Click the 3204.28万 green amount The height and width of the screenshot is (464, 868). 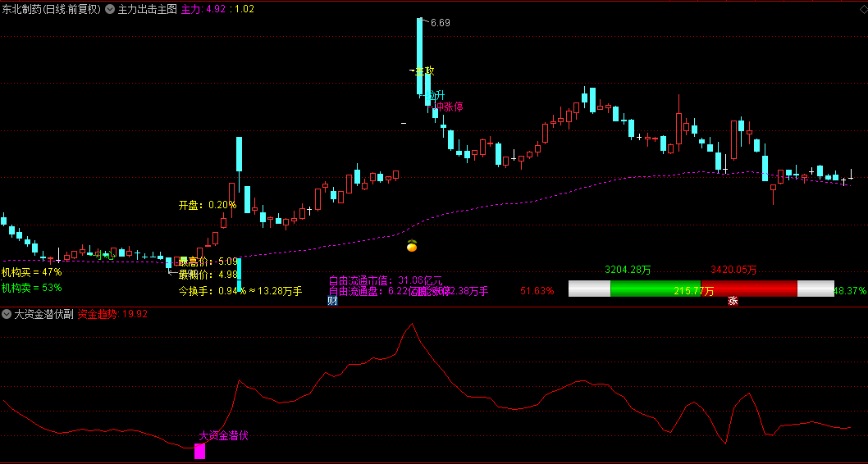pyautogui.click(x=628, y=270)
